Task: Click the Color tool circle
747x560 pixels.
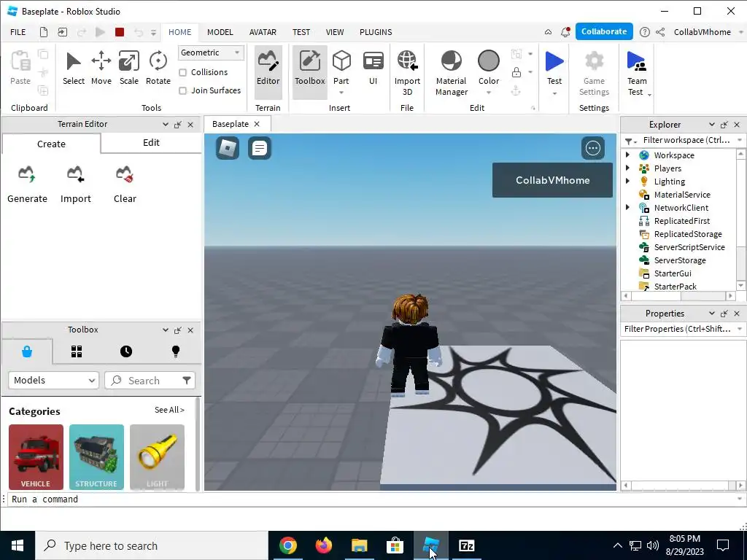Action: click(488, 61)
